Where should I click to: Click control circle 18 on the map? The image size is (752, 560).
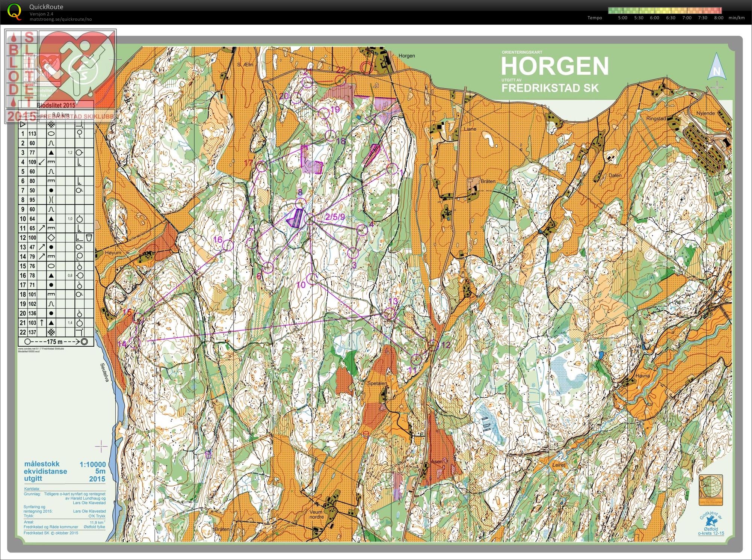331,135
